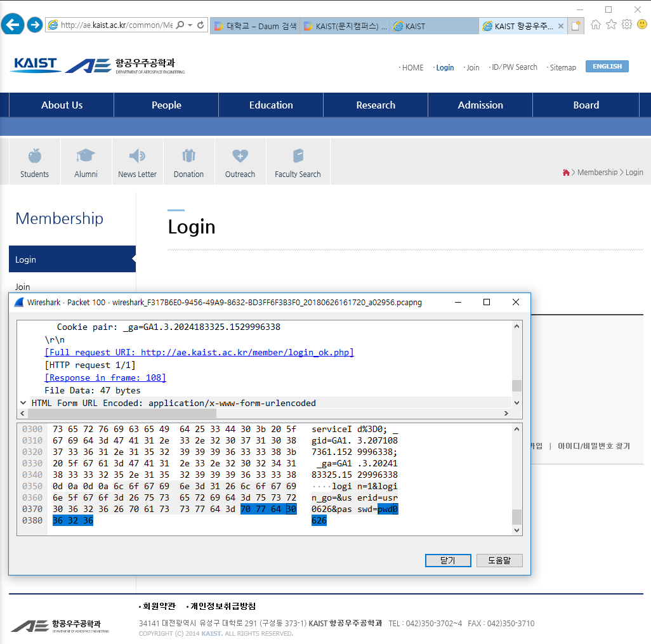
Task: Click detail pane horizontal scroll left arrow
Action: [x=22, y=414]
